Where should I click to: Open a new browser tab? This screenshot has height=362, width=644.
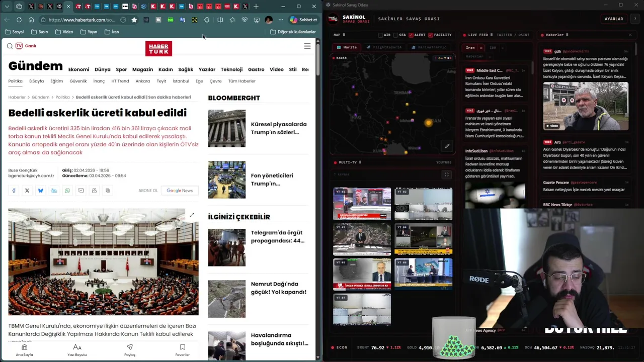[256, 7]
